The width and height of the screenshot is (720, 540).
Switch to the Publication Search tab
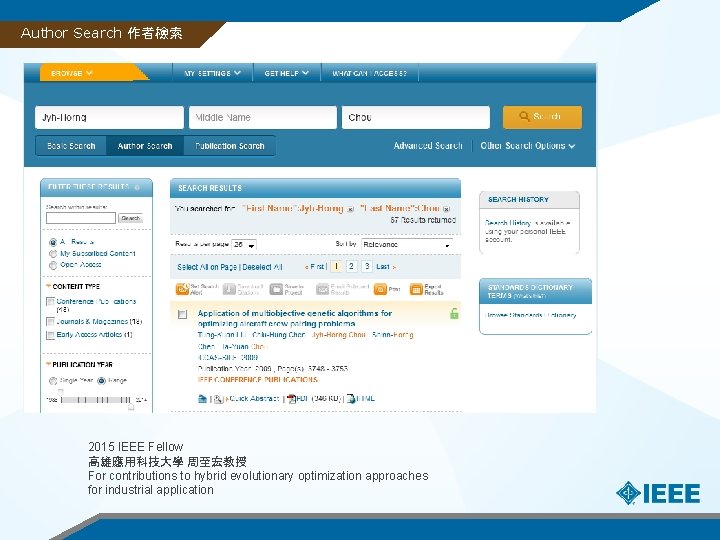230,146
